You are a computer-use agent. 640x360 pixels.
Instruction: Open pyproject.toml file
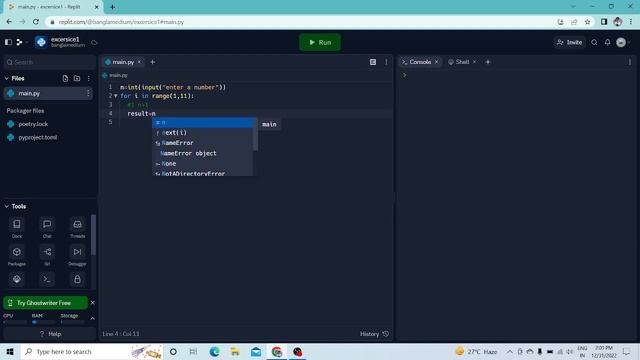(x=38, y=137)
